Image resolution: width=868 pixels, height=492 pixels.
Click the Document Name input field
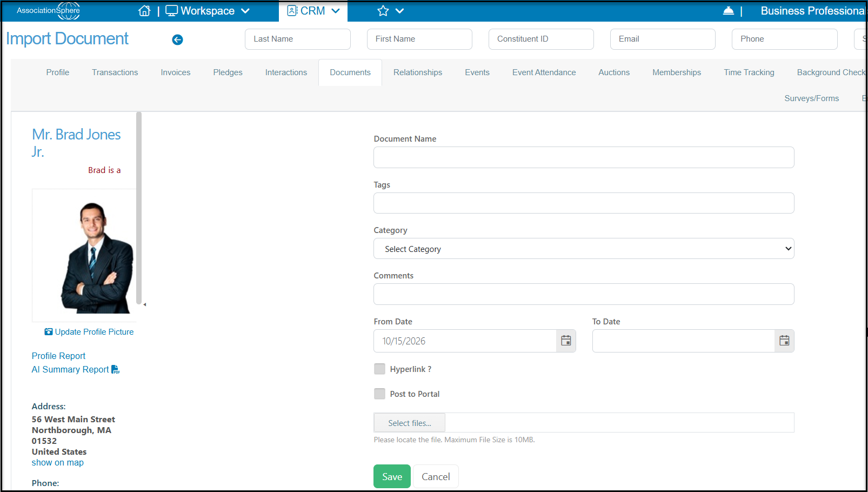point(584,157)
